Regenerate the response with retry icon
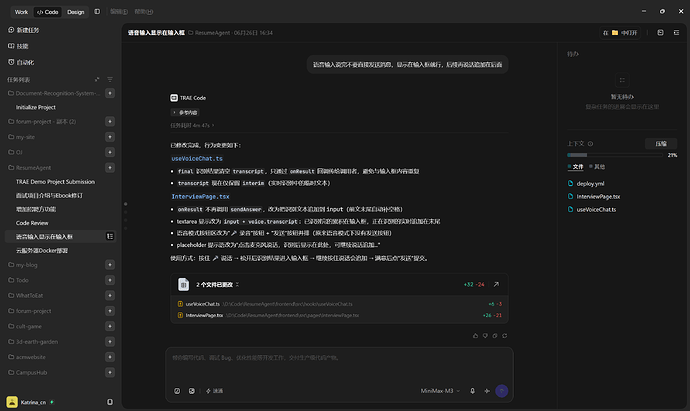The image size is (690, 411). tap(505, 336)
